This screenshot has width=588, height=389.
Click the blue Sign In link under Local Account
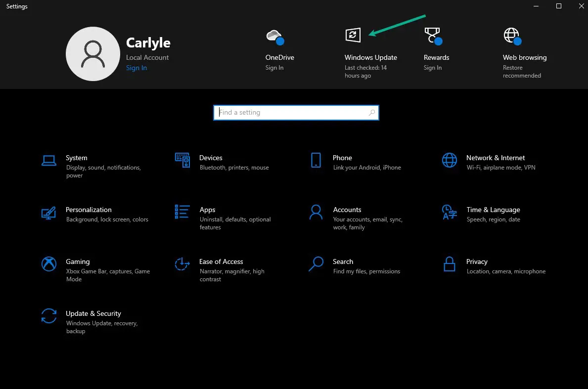pos(136,68)
